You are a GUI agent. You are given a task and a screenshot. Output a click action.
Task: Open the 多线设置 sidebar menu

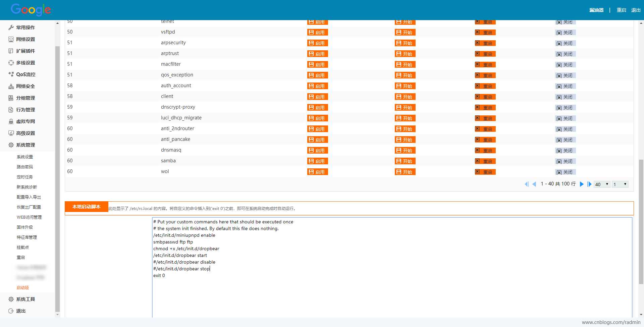(x=25, y=63)
